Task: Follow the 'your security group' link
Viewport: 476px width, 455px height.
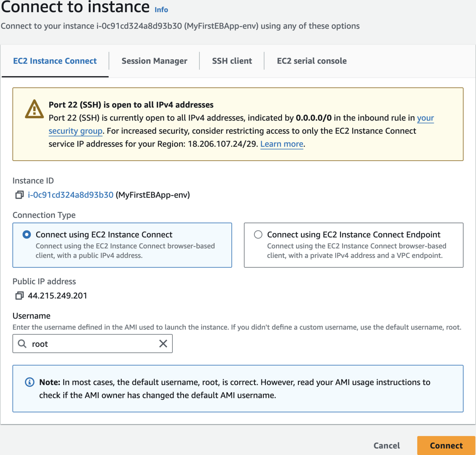Action: tap(75, 131)
